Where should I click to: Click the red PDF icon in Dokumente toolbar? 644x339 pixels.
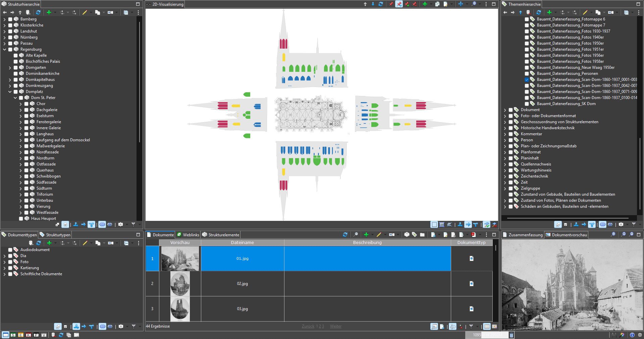[473, 235]
